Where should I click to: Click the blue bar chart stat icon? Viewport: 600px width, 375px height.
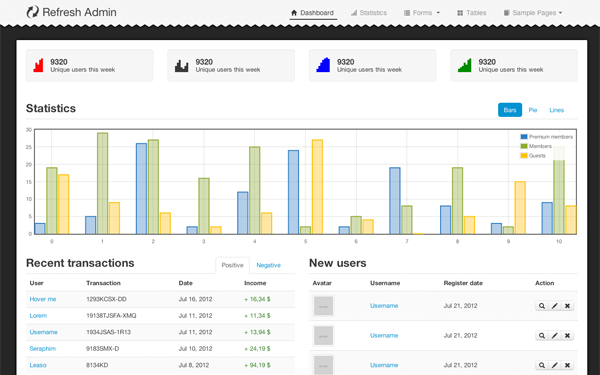point(323,65)
